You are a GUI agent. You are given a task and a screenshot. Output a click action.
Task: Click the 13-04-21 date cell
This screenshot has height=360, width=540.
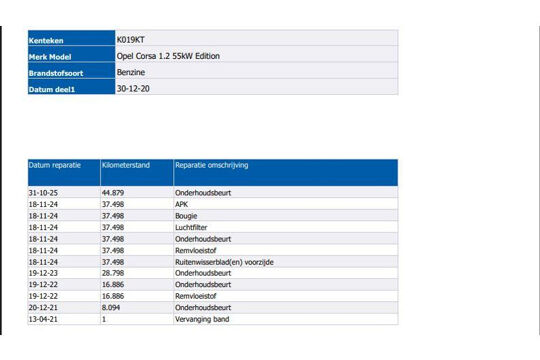click(x=64, y=319)
